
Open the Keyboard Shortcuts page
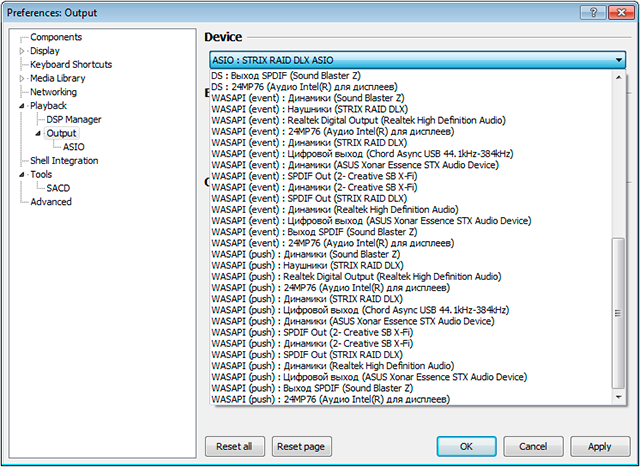(71, 64)
